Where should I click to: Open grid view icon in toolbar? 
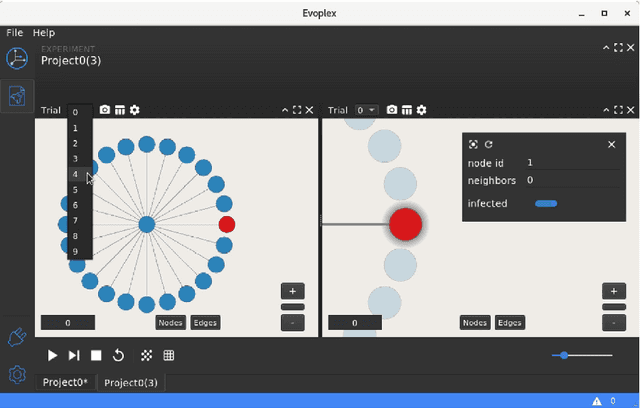pyautogui.click(x=169, y=355)
